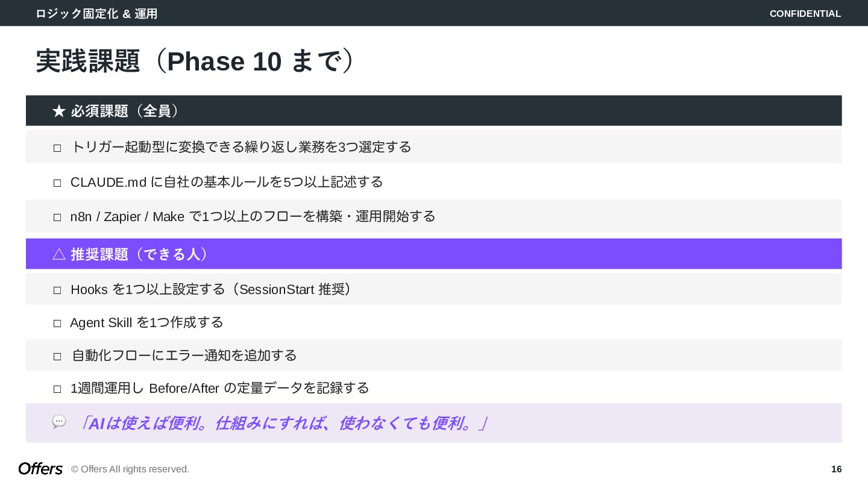
Task: Click the CONFIDENTIAL label at top right
Action: click(x=805, y=13)
